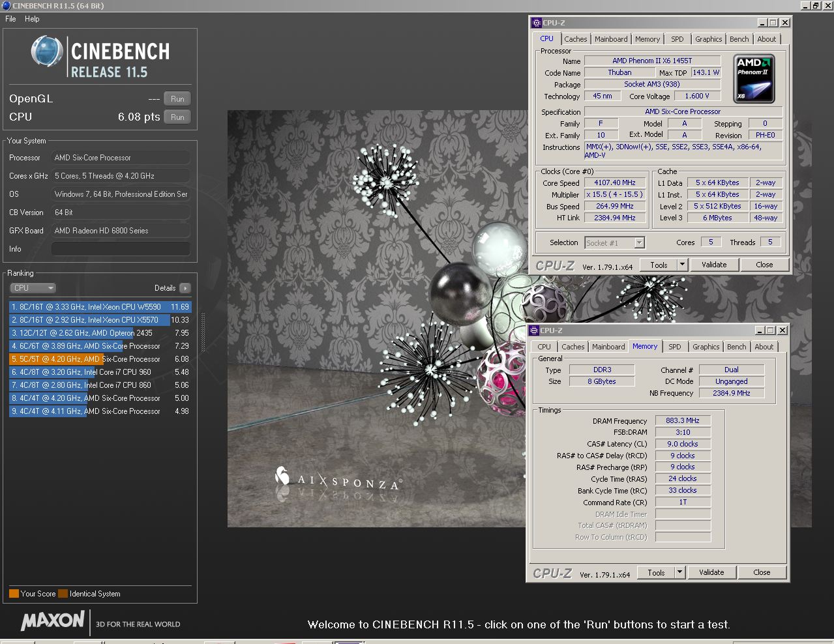Select ranking row 6C/6T @ 3.89 GHz
The height and width of the screenshot is (644, 834).
tap(100, 346)
